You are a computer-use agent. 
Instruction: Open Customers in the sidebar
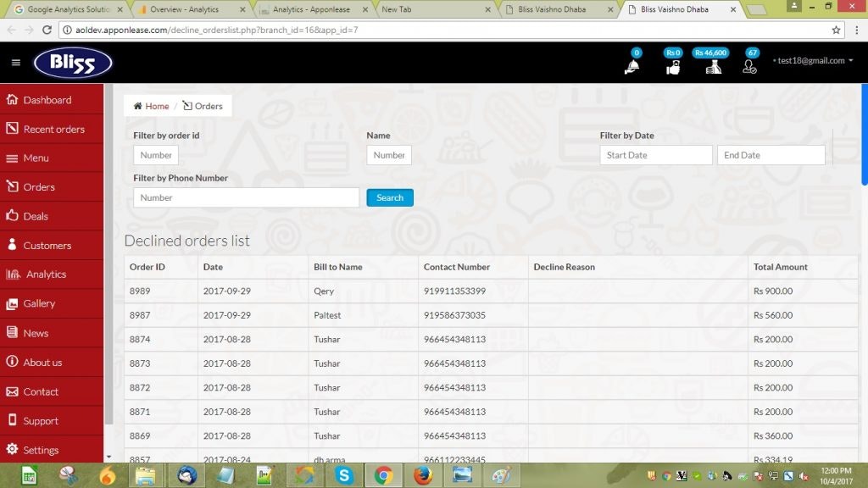pos(52,245)
